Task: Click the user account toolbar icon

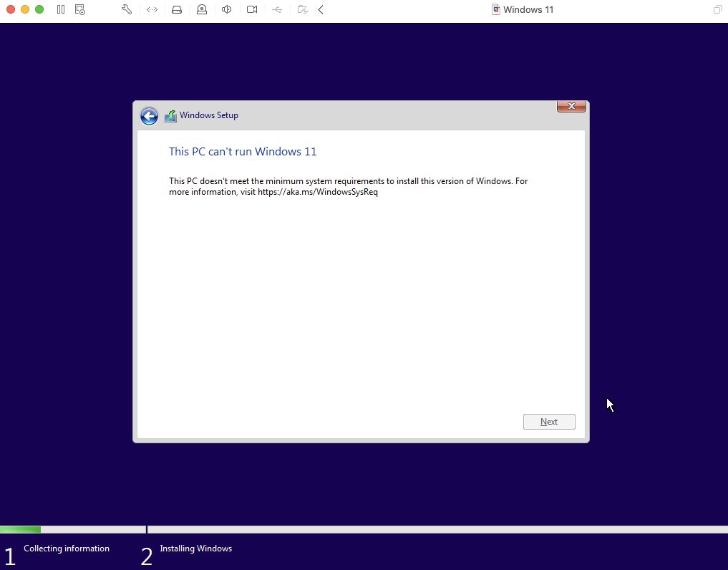Action: [x=201, y=9]
